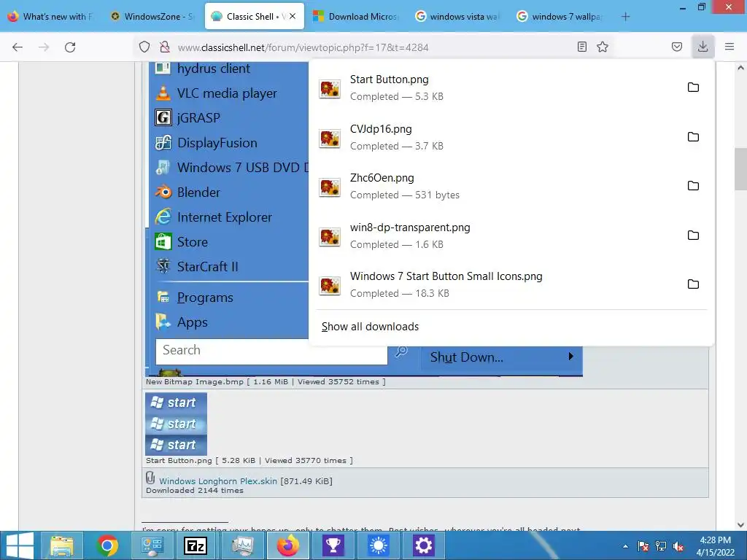Image resolution: width=747 pixels, height=560 pixels.
Task: Open the Windows Start menu
Action: [19, 545]
